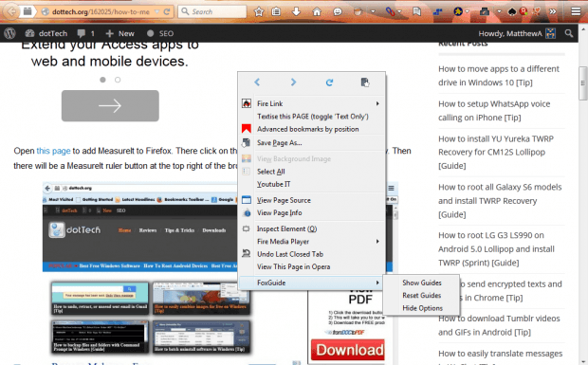Open the bookmarks list icon in the toolbar
This screenshot has width=588, height=365.
[276, 11]
